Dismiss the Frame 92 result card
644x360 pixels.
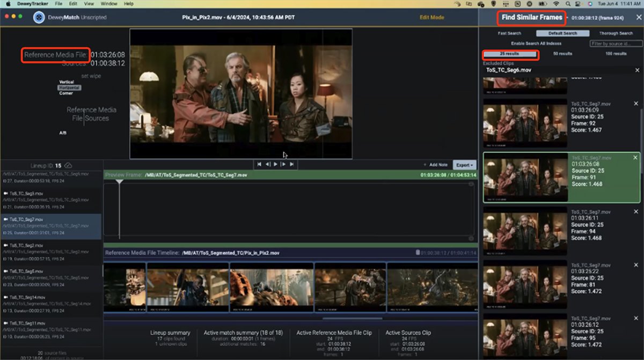click(x=636, y=104)
